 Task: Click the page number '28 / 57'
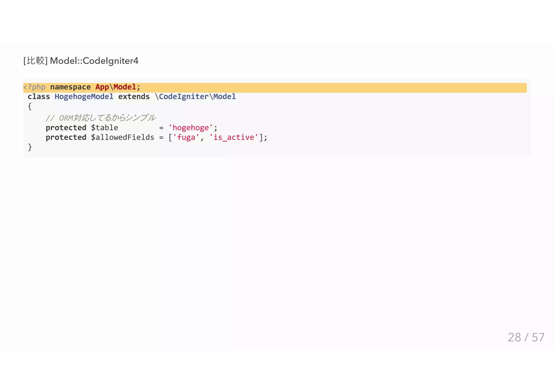(526, 338)
